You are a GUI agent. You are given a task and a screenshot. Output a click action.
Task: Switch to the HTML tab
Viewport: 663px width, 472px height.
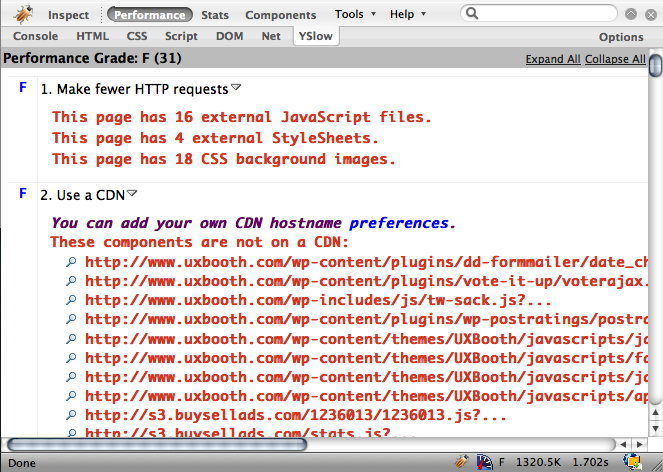click(x=93, y=36)
